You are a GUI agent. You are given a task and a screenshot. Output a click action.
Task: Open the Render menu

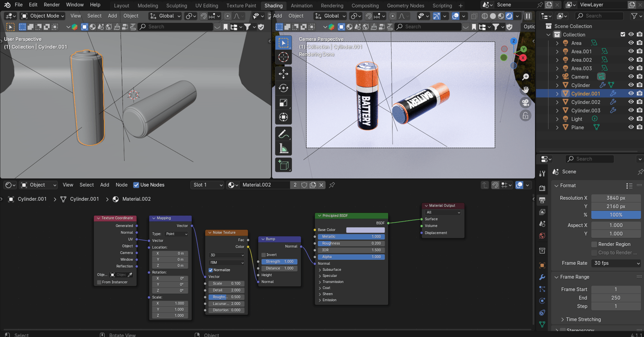point(52,5)
